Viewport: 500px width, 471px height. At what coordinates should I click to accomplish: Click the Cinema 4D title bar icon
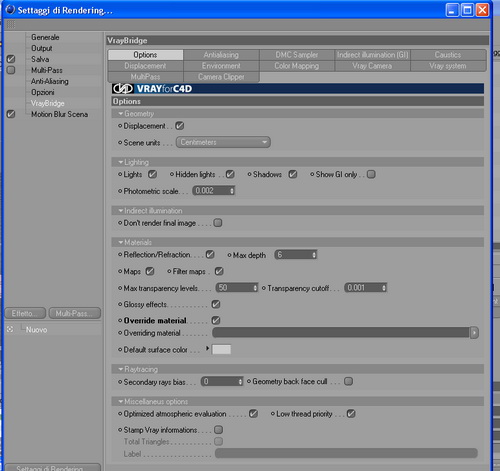click(10, 10)
